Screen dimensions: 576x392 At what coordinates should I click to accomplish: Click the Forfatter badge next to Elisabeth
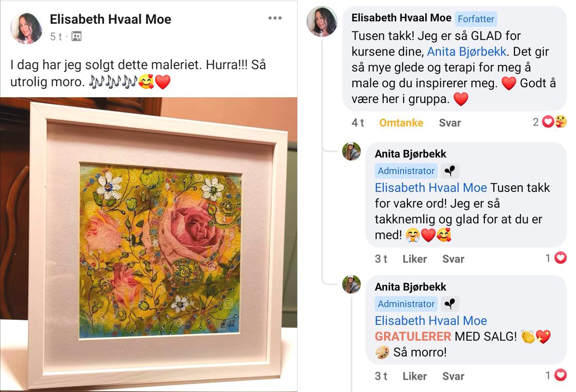pos(476,19)
